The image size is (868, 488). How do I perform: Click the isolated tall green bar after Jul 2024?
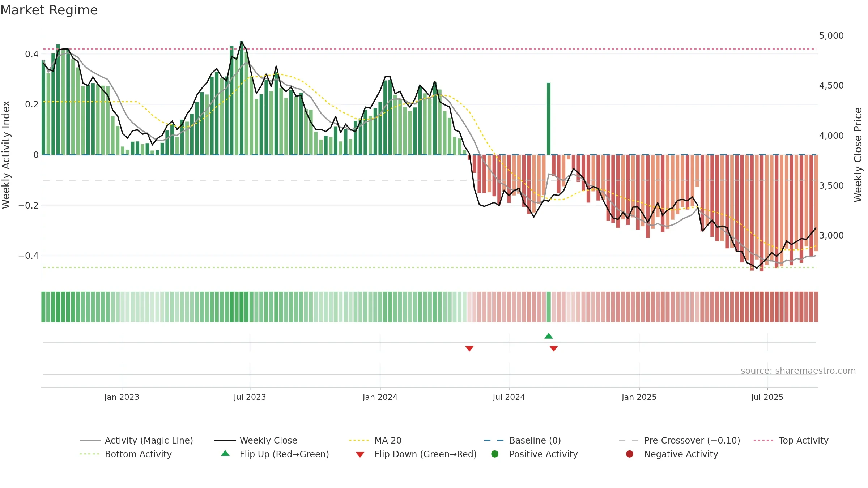tap(549, 119)
